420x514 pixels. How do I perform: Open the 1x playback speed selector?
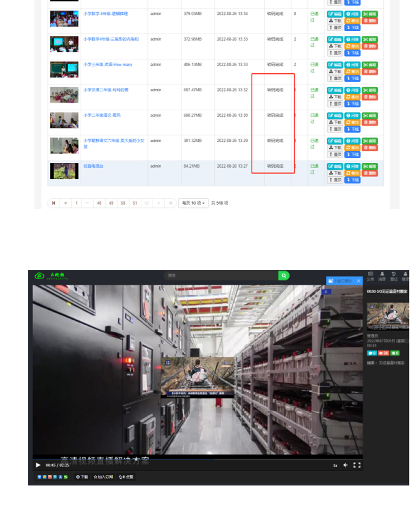(335, 465)
